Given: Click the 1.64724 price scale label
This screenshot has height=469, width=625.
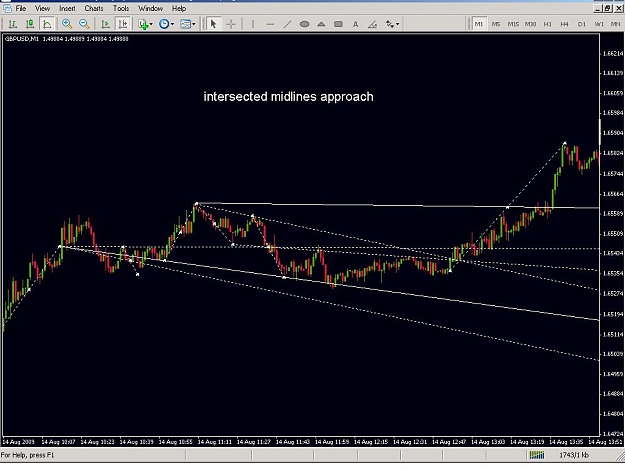Looking at the screenshot, I should (613, 434).
